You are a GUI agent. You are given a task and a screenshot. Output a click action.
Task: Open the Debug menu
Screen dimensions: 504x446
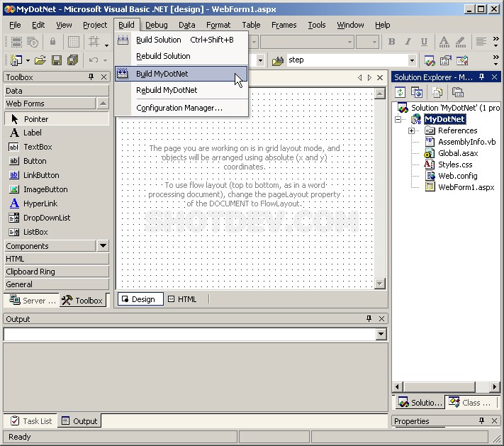point(156,25)
